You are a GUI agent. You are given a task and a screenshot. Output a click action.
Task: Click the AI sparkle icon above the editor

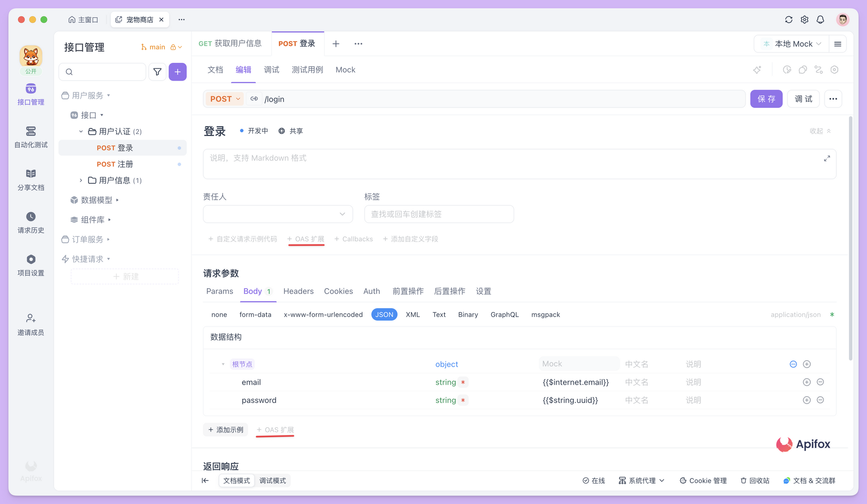(x=757, y=69)
